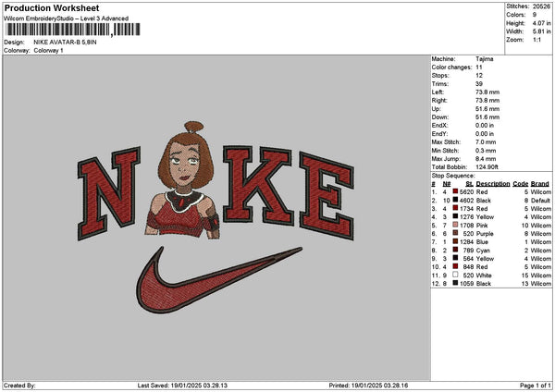Click the Zoom value 1:1

tap(536, 40)
